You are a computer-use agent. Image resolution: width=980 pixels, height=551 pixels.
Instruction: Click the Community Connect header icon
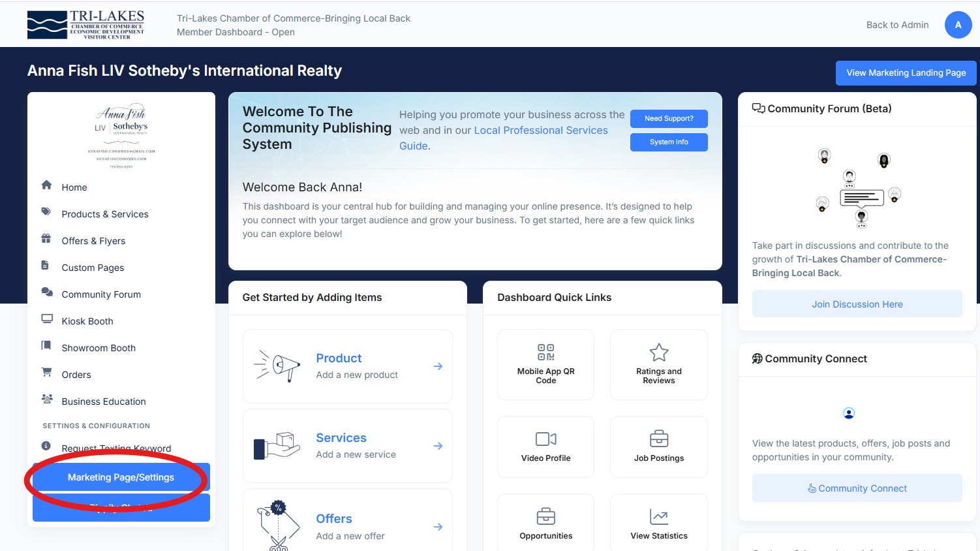[x=758, y=358]
